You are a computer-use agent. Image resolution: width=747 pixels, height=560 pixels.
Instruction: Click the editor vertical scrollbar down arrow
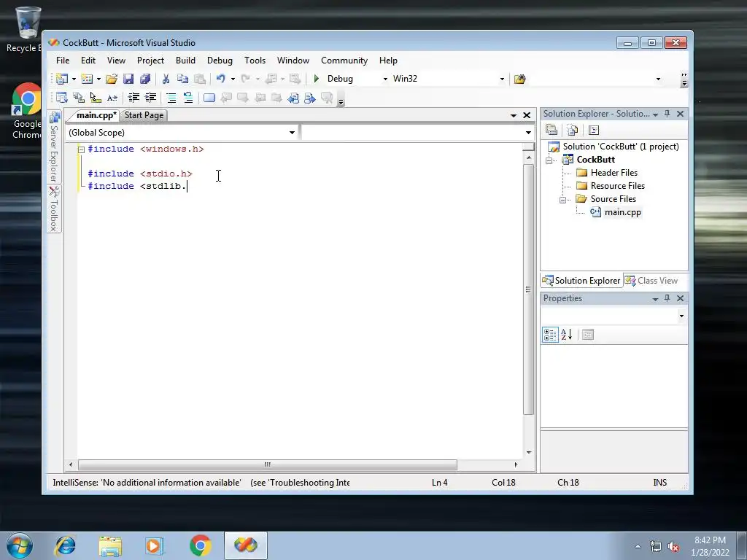(528, 452)
